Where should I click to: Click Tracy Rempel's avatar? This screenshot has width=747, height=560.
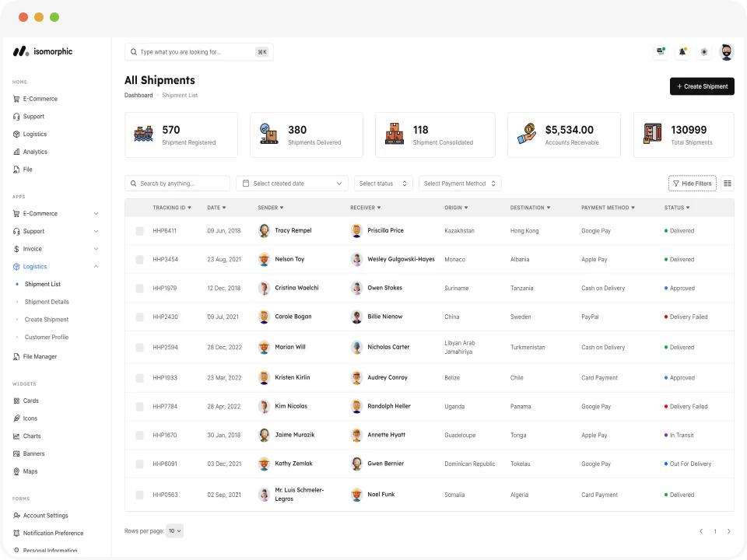click(x=264, y=230)
